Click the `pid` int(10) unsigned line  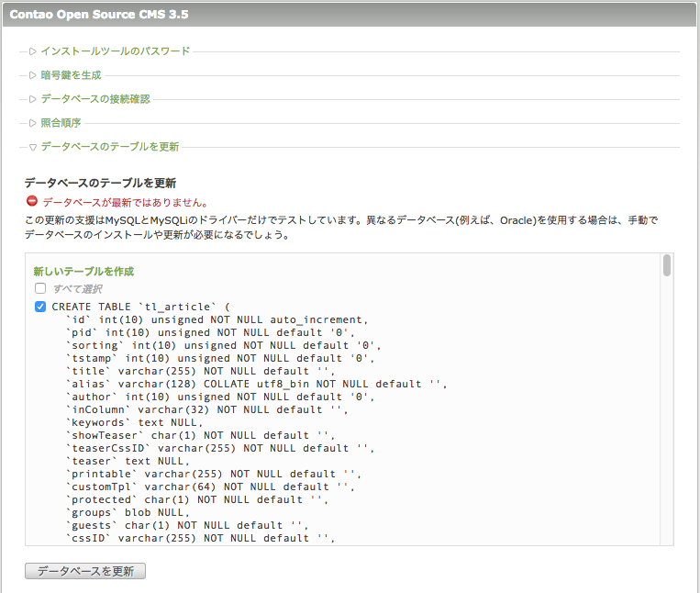(x=210, y=332)
